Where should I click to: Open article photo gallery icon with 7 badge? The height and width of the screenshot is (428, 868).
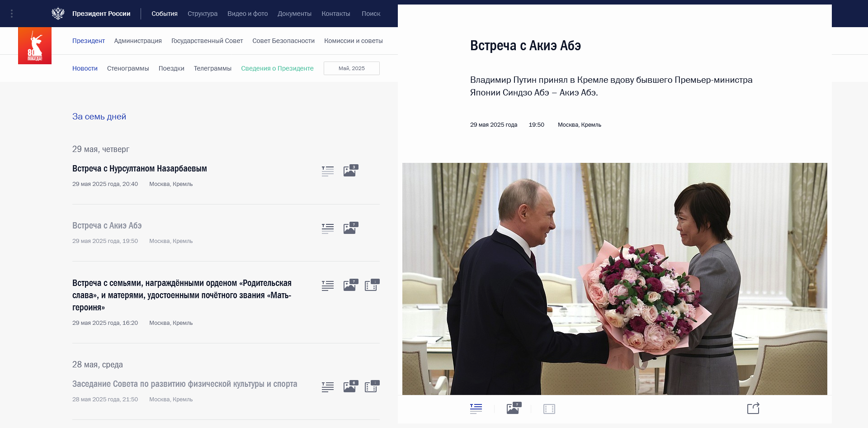[514, 408]
